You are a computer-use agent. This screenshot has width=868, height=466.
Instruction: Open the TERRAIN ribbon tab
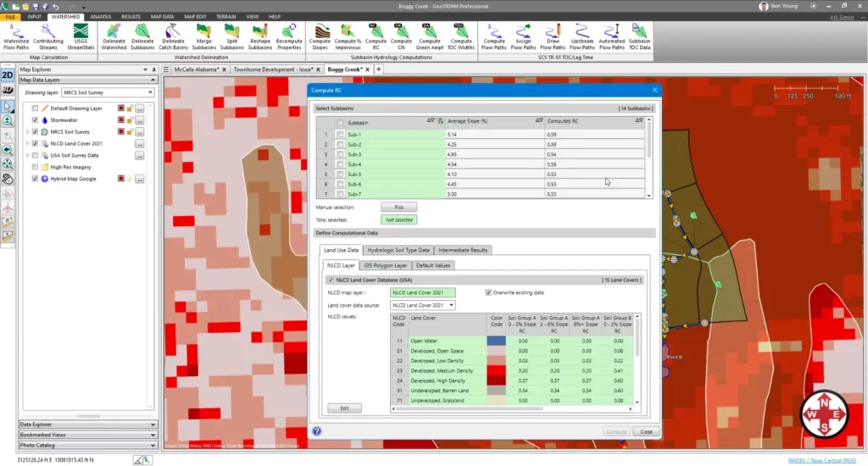[x=225, y=17]
